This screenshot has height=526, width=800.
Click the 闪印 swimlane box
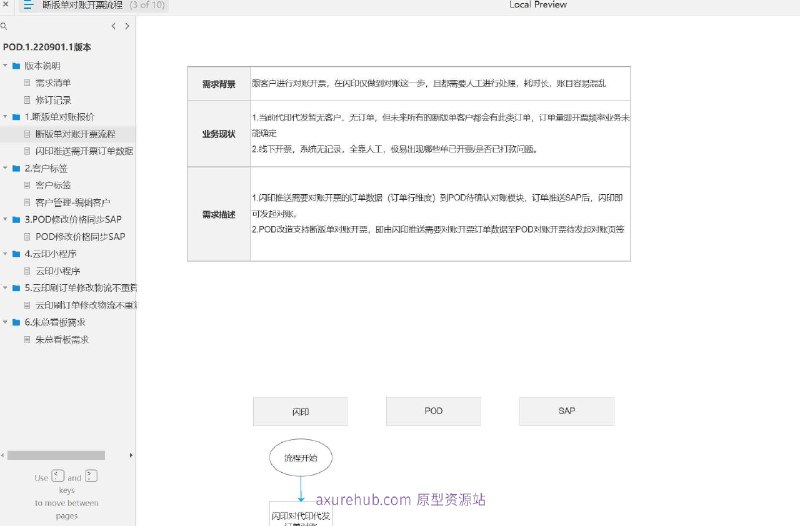301,411
